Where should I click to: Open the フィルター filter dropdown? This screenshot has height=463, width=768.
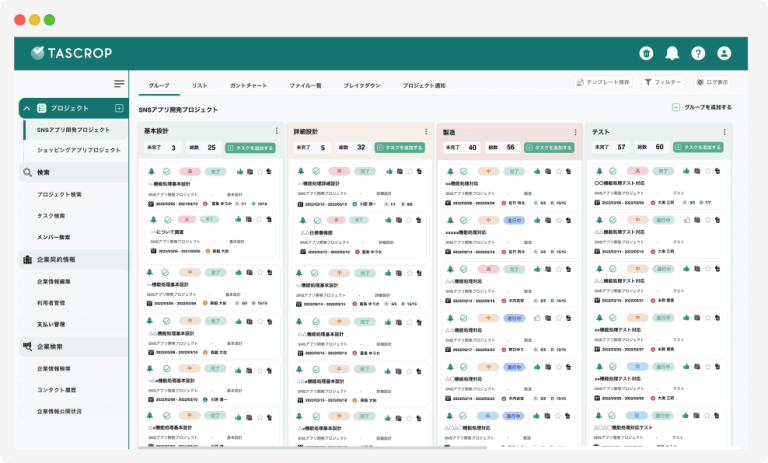click(662, 82)
